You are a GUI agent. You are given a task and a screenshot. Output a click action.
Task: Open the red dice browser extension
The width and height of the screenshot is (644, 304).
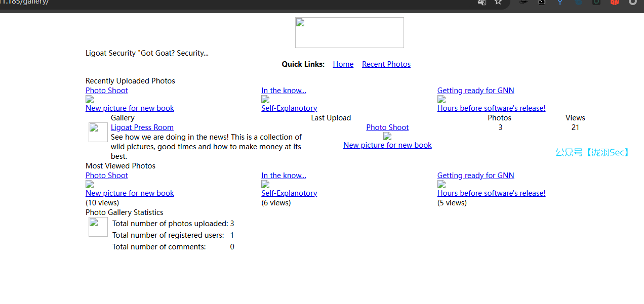point(614,2)
